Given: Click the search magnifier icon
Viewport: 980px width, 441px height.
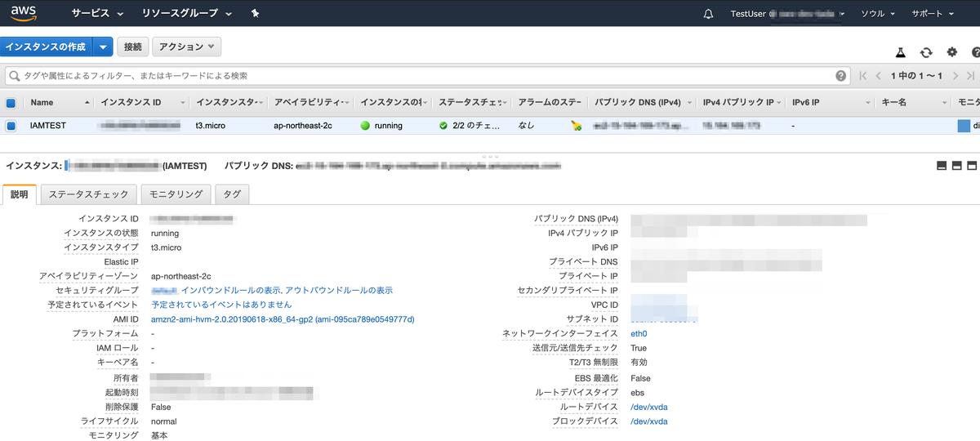Looking at the screenshot, I should click(14, 76).
